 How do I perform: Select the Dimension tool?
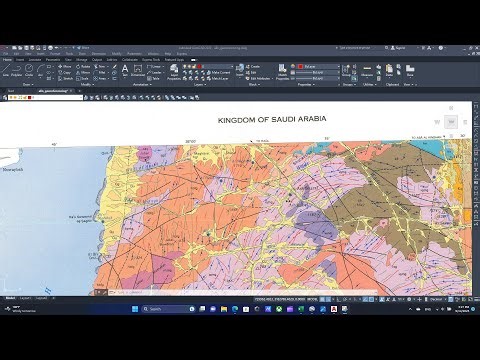pos(137,70)
